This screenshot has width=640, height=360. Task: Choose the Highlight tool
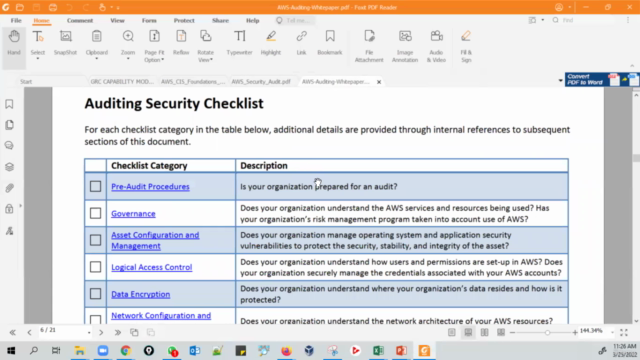271,42
